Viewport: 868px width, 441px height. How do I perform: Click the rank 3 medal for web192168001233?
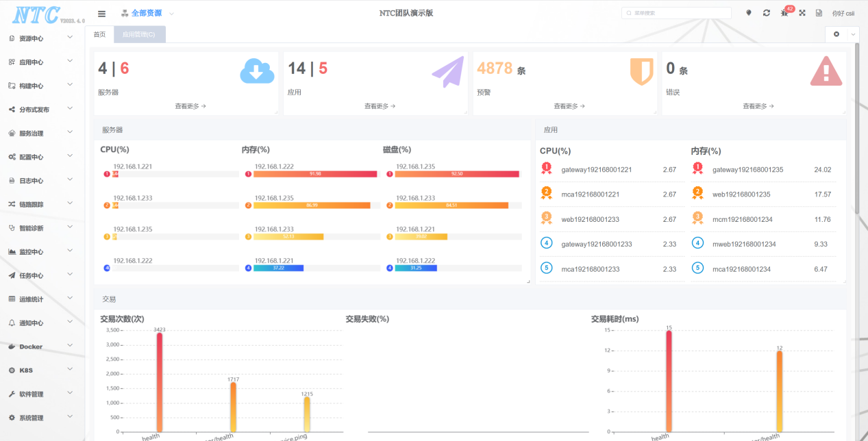(x=546, y=218)
